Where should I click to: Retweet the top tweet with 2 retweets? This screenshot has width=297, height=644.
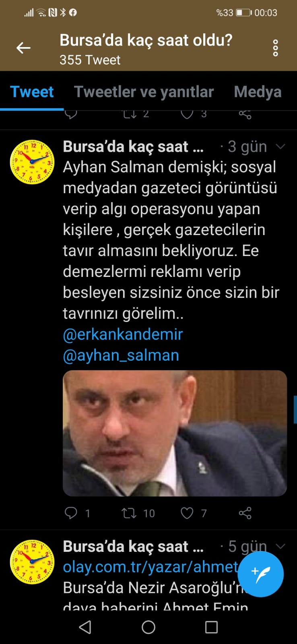[x=129, y=114]
